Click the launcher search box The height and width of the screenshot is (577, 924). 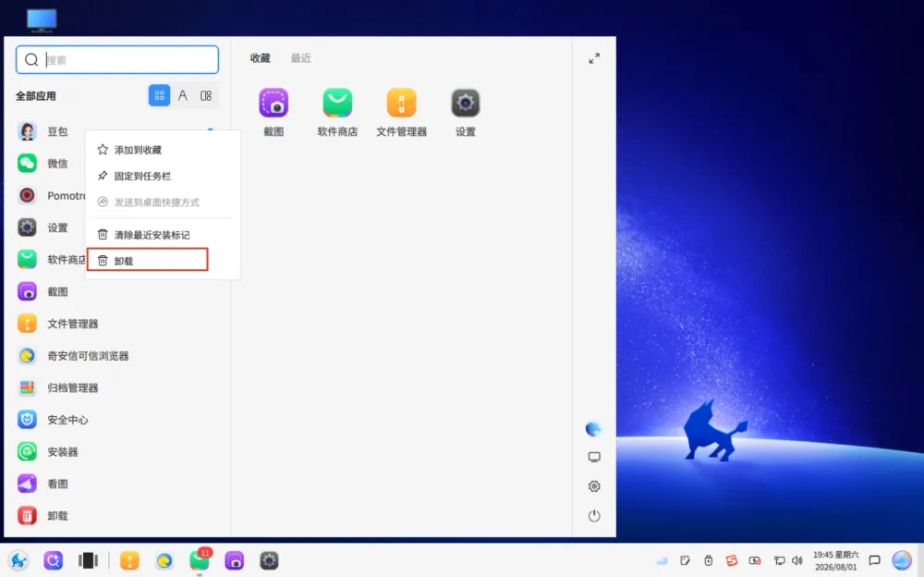(117, 59)
